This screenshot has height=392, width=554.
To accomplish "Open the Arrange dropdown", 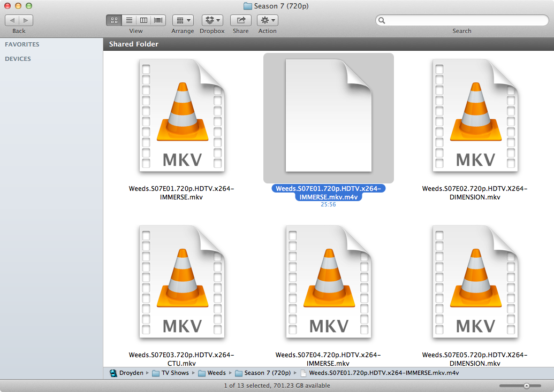I will tap(183, 20).
